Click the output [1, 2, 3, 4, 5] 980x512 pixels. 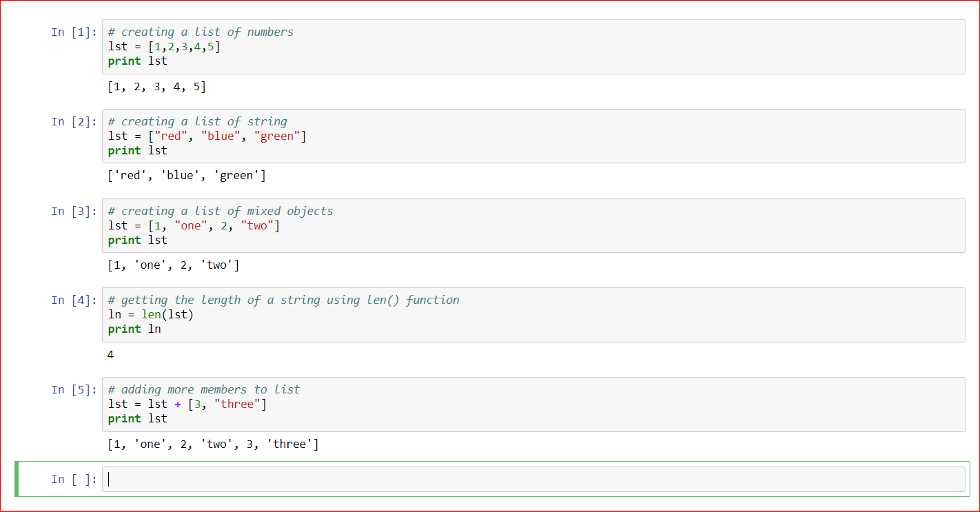tap(157, 87)
